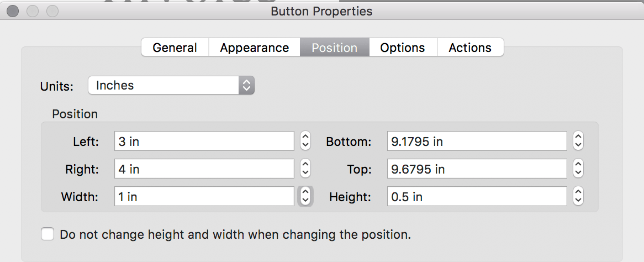Click the Right position input field
Screen dimensions: 644x262
click(x=204, y=169)
